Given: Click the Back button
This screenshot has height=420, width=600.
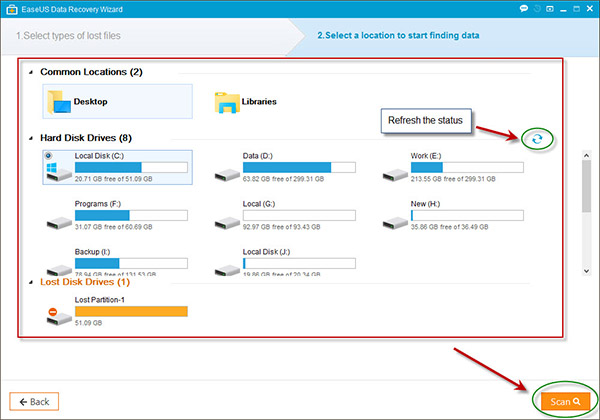Looking at the screenshot, I should (x=35, y=401).
